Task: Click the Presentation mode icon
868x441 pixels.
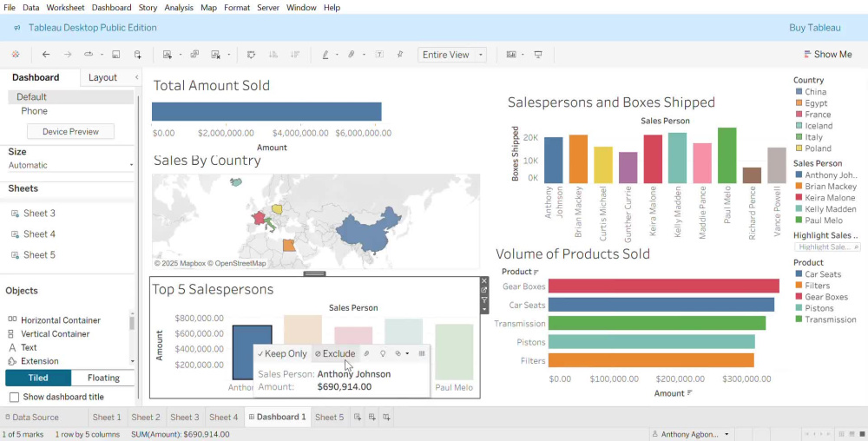Action: pos(538,54)
